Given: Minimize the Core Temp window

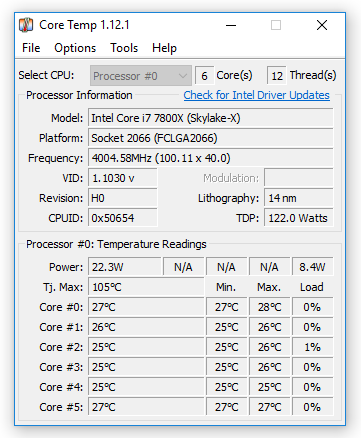Looking at the screenshot, I should (x=231, y=25).
